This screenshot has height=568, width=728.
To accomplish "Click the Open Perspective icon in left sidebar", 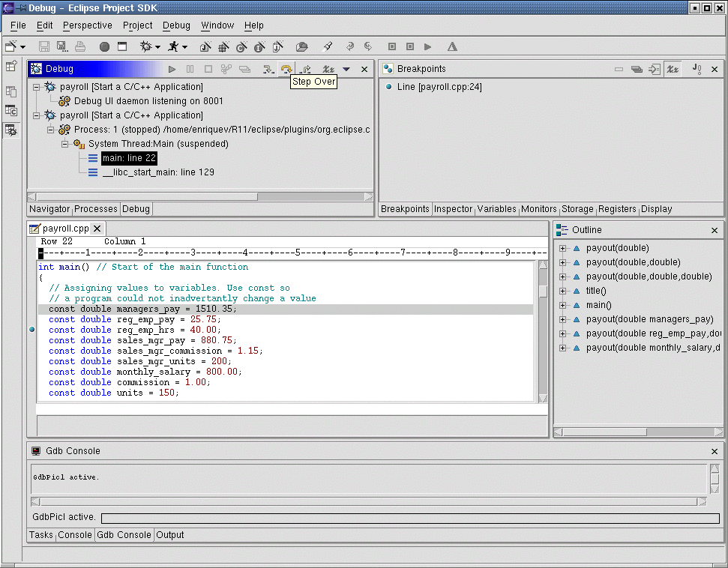I will [x=11, y=66].
